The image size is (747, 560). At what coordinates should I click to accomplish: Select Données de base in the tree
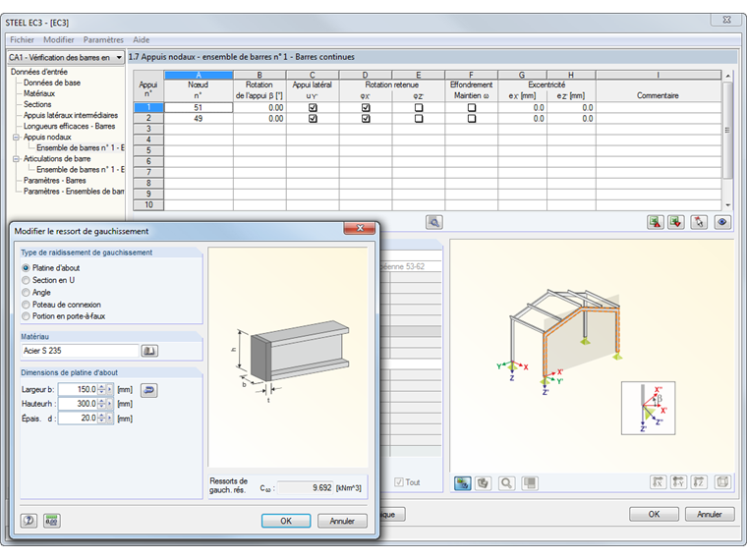(x=52, y=83)
